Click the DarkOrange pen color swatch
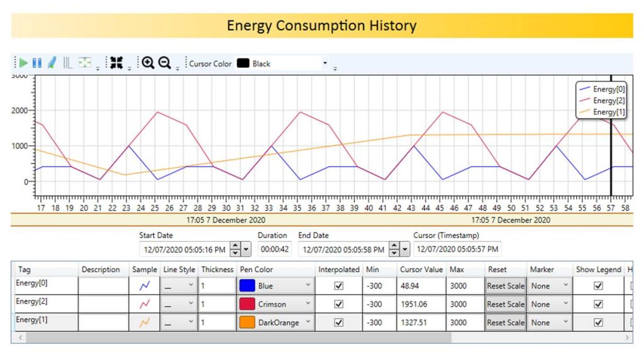 247,322
